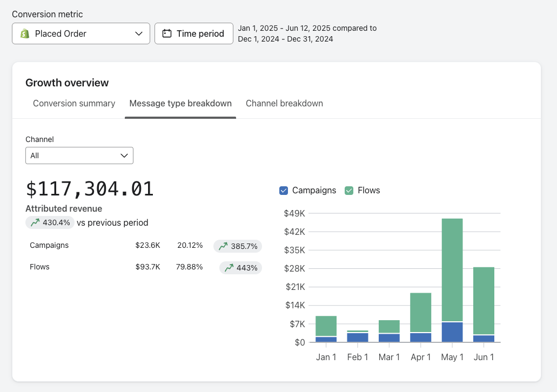Click the 20.12% Campaigns share value
Image resolution: width=557 pixels, height=392 pixels.
(x=190, y=245)
